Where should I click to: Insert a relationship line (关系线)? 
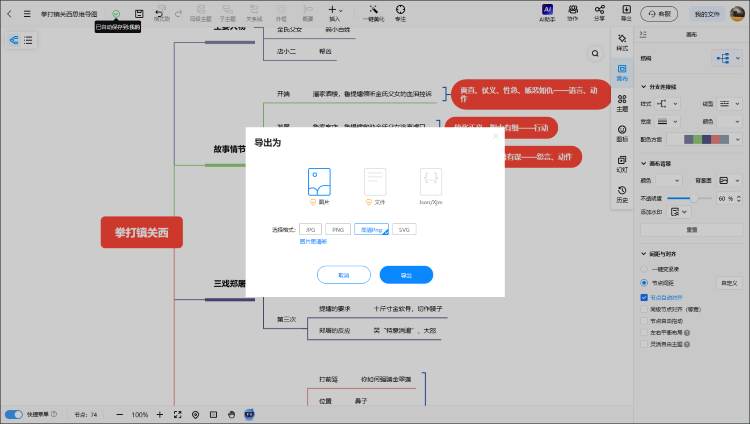254,13
